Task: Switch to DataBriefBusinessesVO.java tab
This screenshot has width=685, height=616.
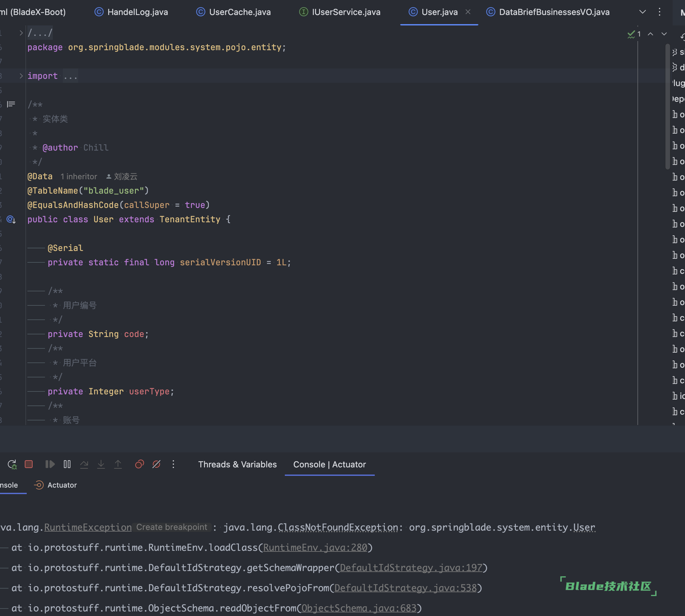Action: click(x=548, y=12)
